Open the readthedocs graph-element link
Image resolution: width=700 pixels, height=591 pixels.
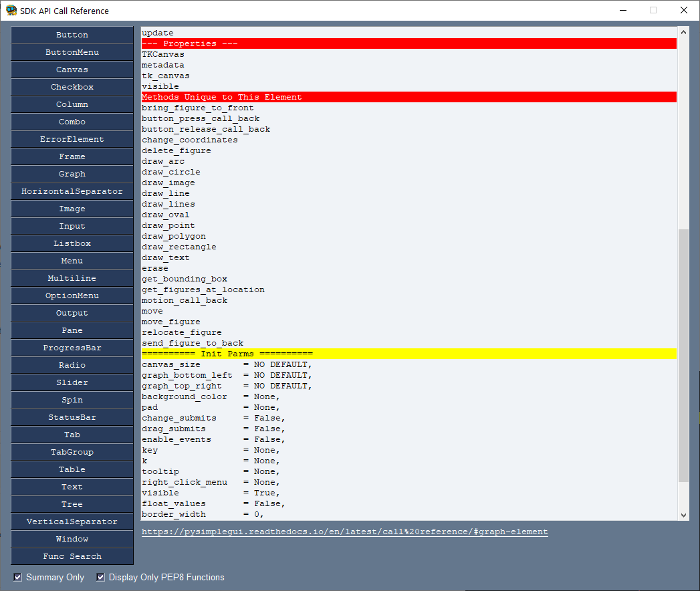click(344, 531)
